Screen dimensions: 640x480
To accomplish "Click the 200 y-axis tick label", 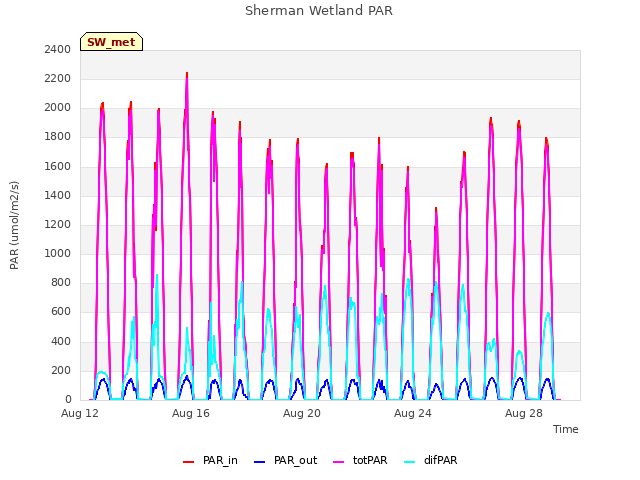I will click(x=61, y=371).
